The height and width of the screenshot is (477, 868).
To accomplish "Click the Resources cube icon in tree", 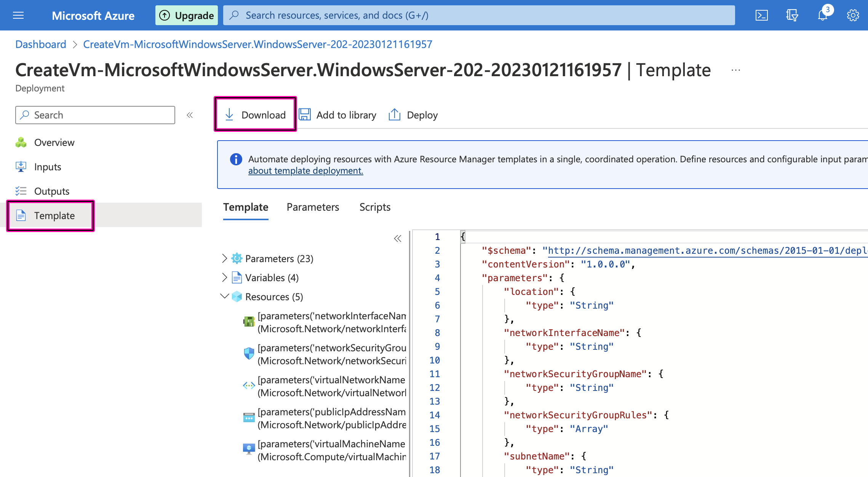I will [237, 296].
